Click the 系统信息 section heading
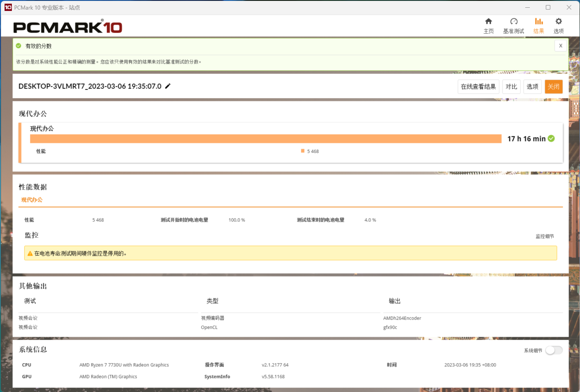Viewport: 580px width, 392px height. [33, 350]
